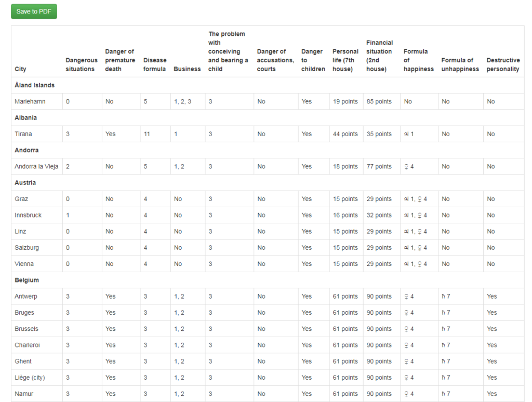Click the Mariehamn city cell
Image resolution: width=532 pixels, height=402 pixels.
pos(30,102)
